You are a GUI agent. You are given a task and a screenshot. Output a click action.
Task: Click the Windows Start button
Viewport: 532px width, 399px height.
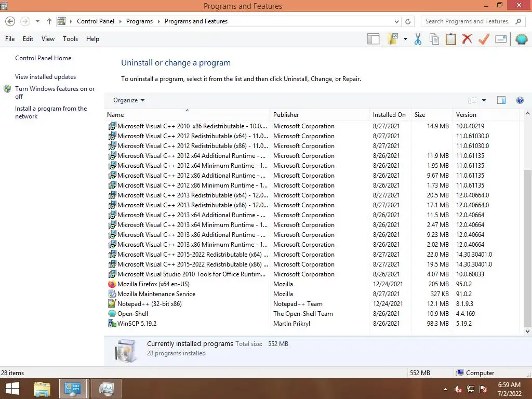(12, 389)
